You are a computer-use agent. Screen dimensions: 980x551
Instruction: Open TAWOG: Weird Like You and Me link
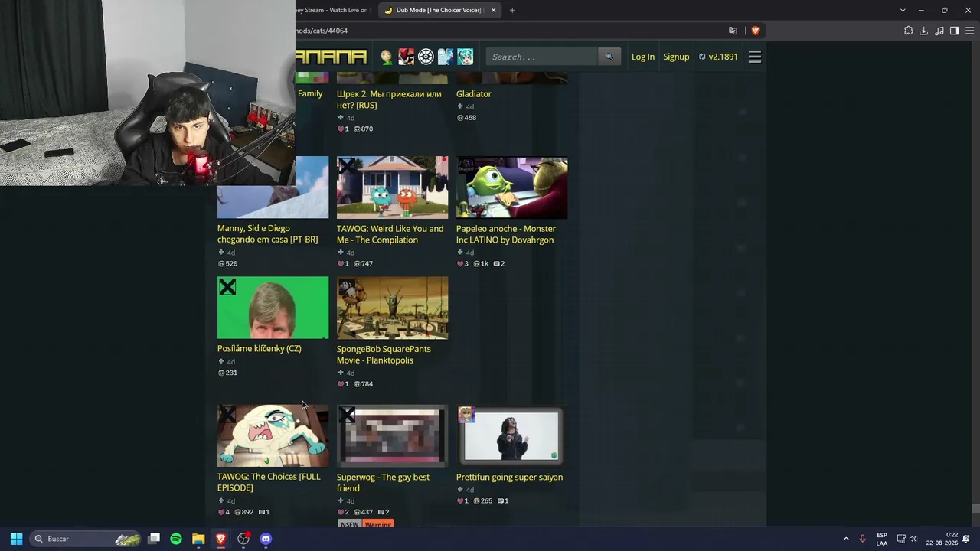(390, 234)
